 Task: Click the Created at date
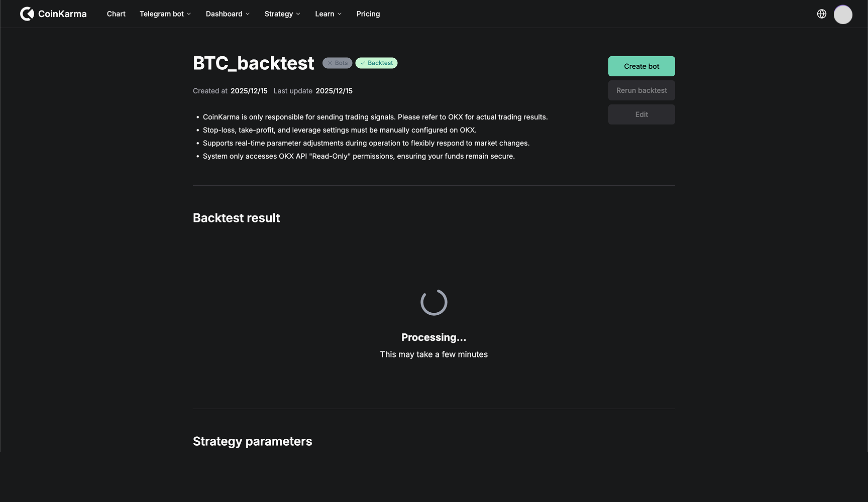pyautogui.click(x=249, y=91)
